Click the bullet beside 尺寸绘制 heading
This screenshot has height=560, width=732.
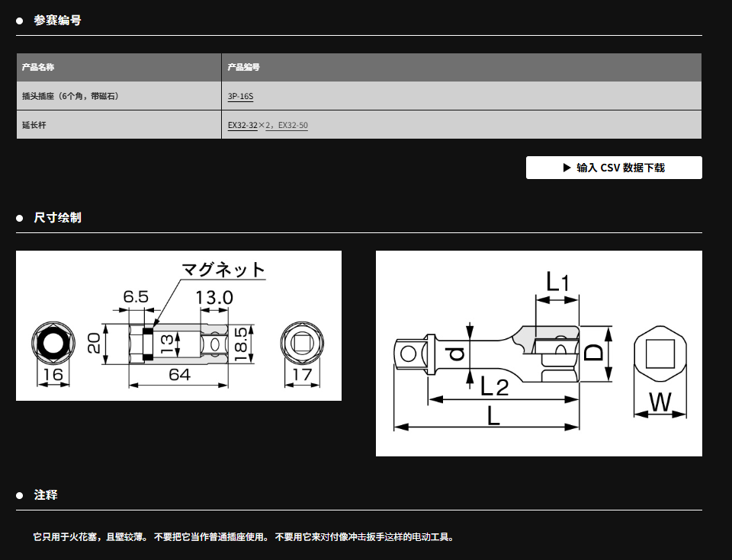pos(20,218)
